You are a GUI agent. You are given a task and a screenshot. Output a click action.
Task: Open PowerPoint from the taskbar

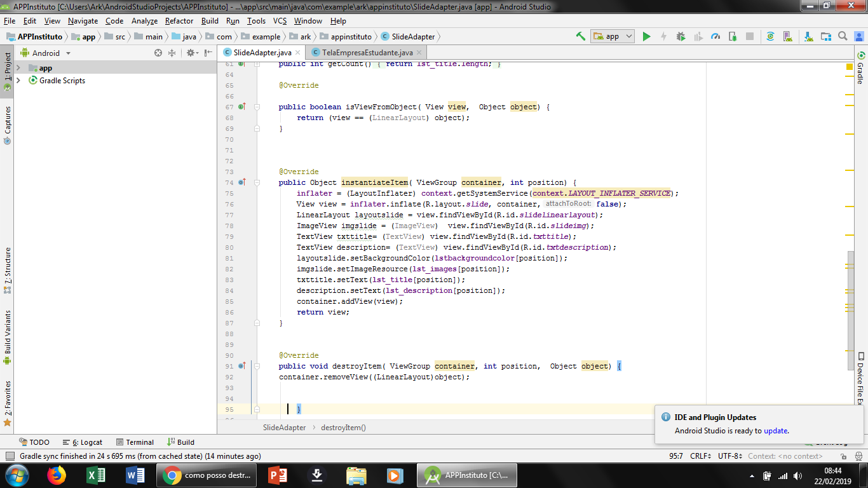278,475
